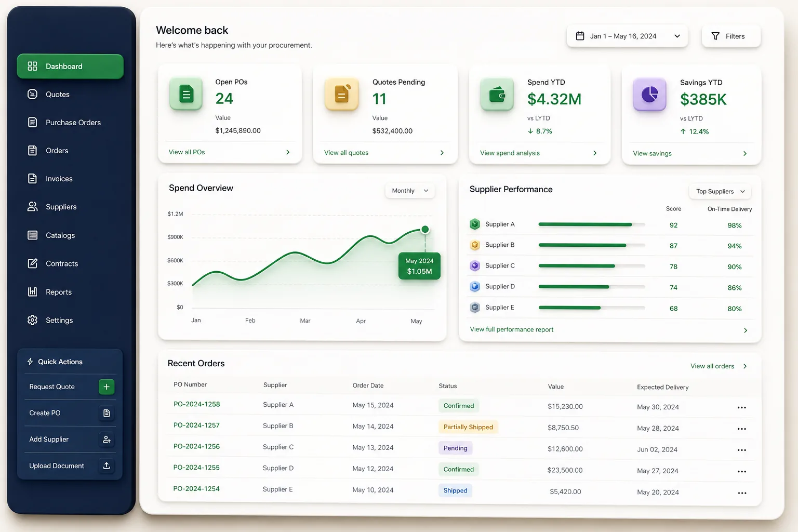Image resolution: width=798 pixels, height=532 pixels.
Task: Click the green plus icon for Request Quote
Action: pos(107,387)
